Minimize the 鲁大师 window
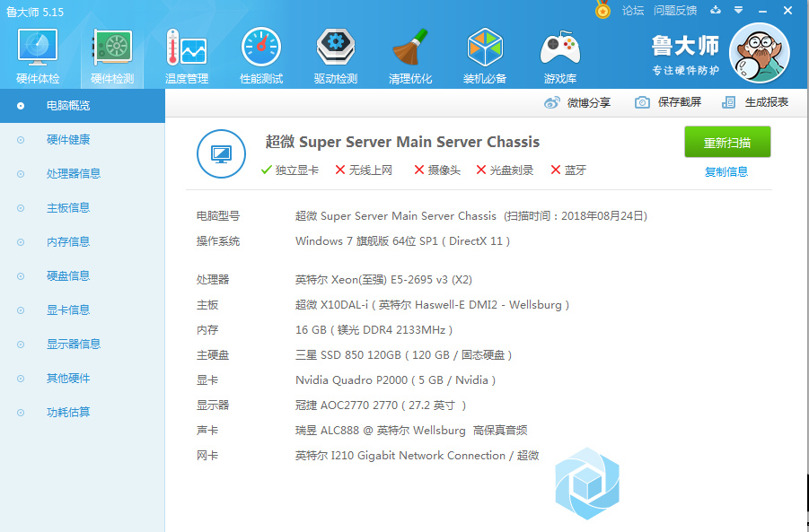Viewport: 809px width, 532px height. coord(762,11)
